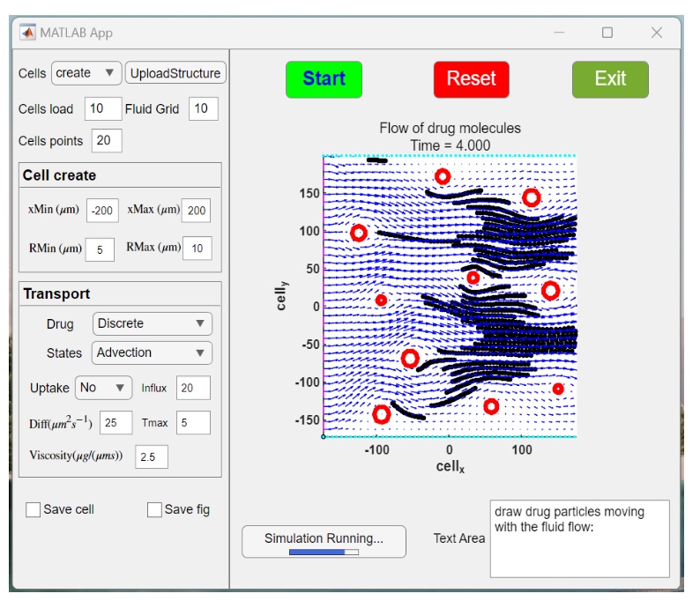Edit the Viscosity value field
Screen dimensions: 700x601
(151, 456)
